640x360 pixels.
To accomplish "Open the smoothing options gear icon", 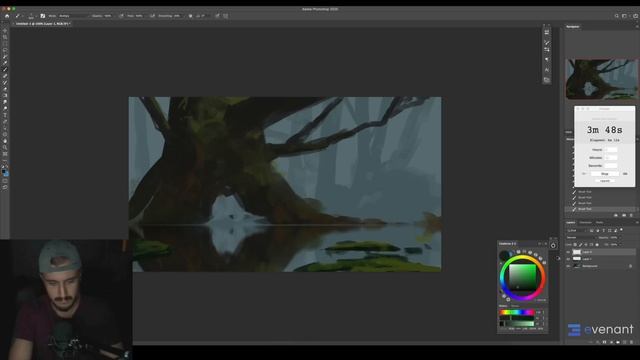I will click(190, 16).
